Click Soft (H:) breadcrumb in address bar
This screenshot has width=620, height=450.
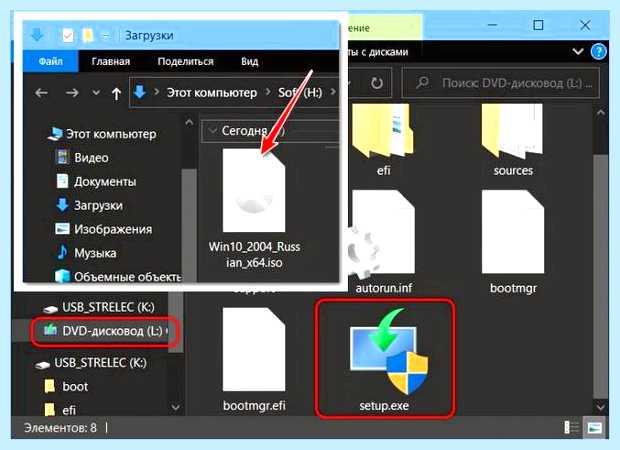click(300, 93)
